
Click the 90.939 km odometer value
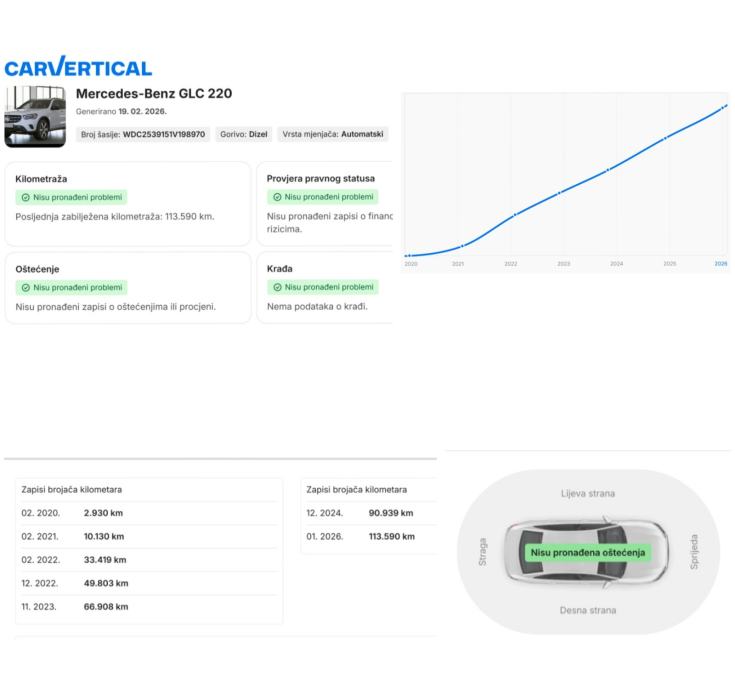pyautogui.click(x=391, y=513)
